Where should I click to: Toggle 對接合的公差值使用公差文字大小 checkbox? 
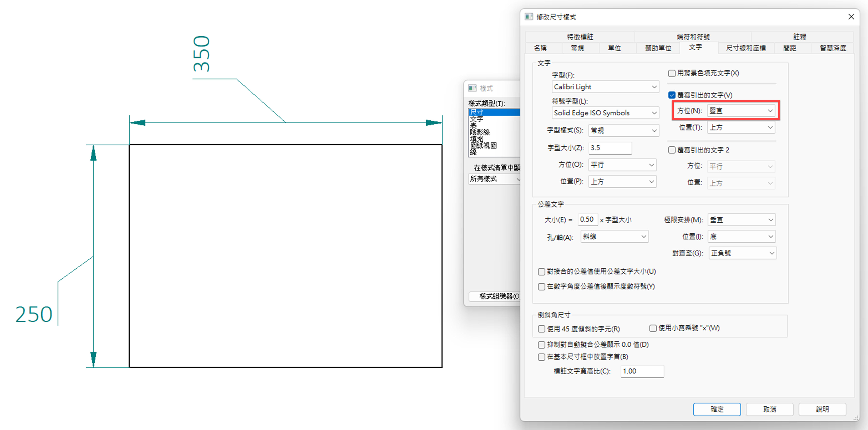[x=541, y=272]
